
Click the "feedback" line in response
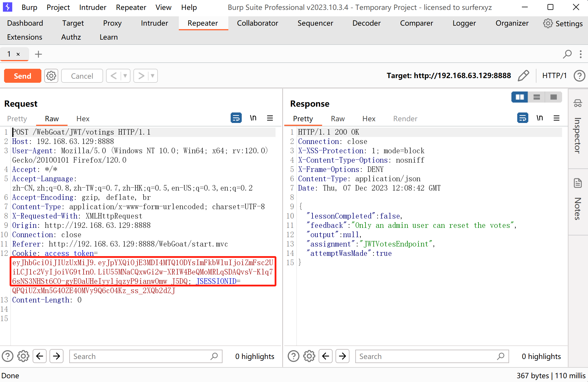(412, 225)
